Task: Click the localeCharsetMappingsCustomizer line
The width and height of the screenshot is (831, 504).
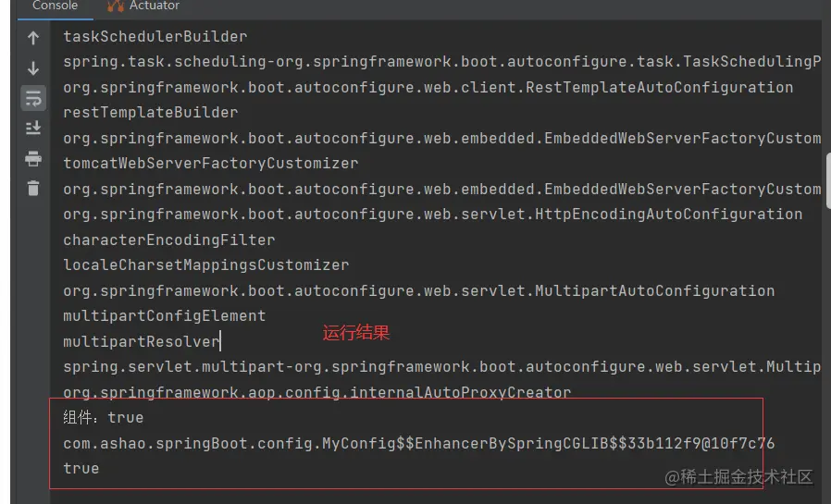Action: pyautogui.click(x=205, y=265)
